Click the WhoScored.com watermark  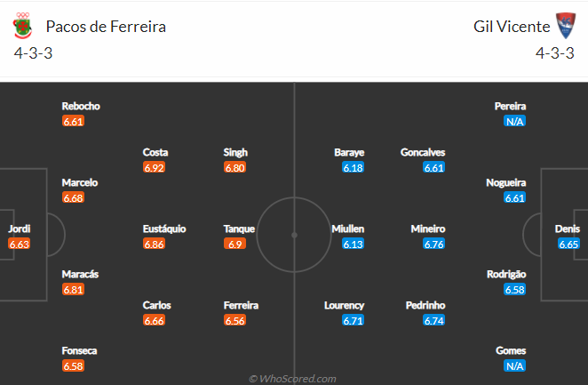[x=292, y=379]
